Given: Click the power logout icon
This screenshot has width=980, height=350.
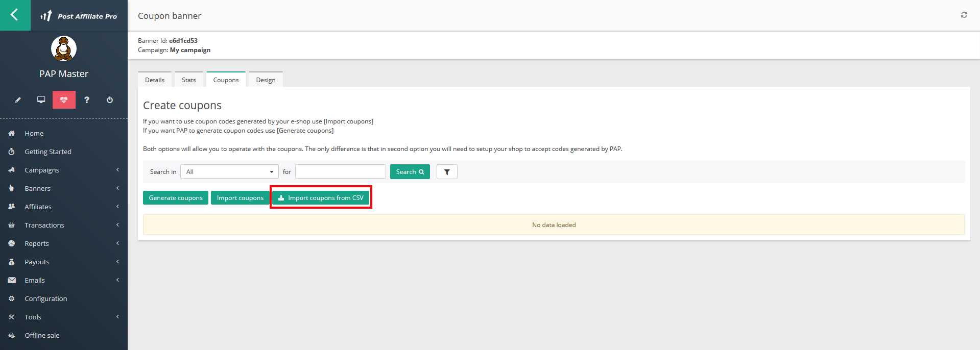Looking at the screenshot, I should 110,100.
